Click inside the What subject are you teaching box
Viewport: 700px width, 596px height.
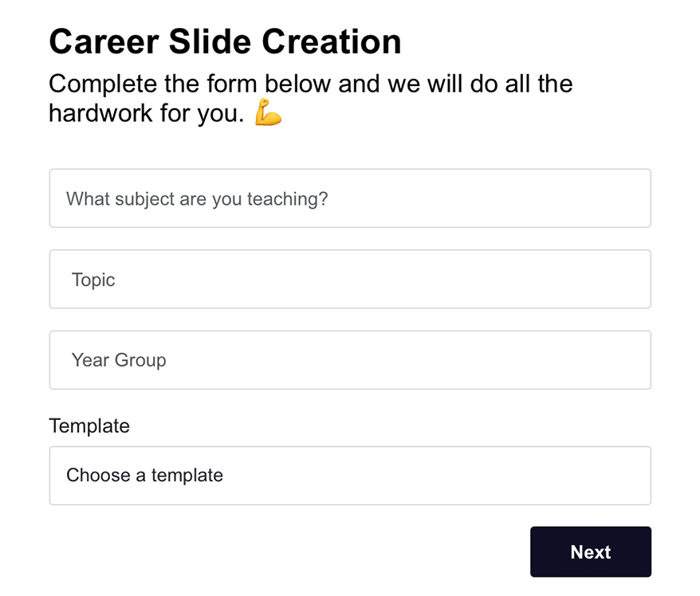point(350,198)
